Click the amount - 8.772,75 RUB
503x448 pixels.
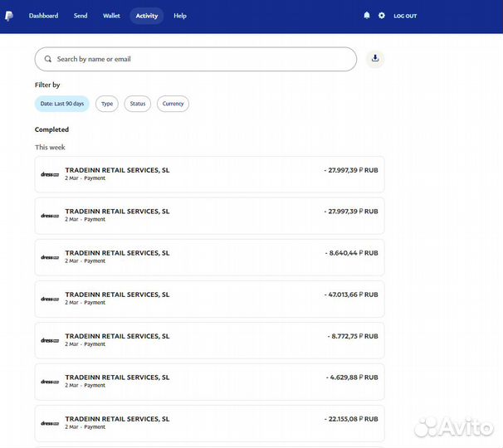click(353, 336)
